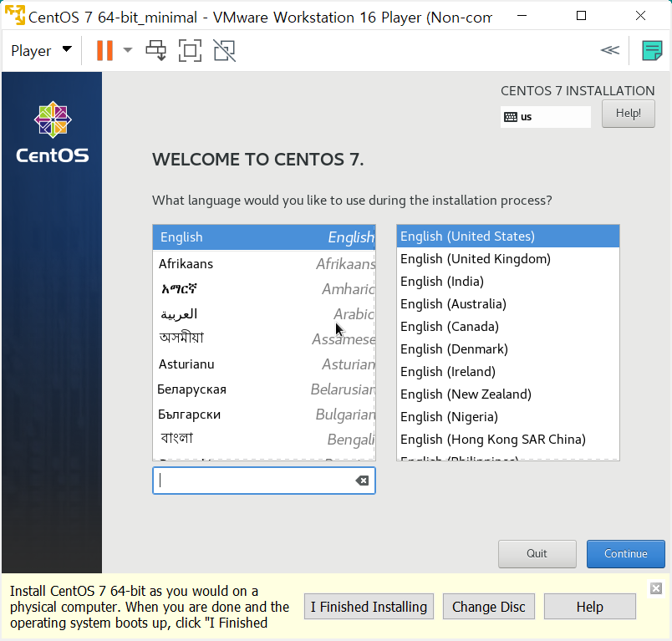672x641 pixels.
Task: Choose English (United States) locale
Action: tap(508, 236)
